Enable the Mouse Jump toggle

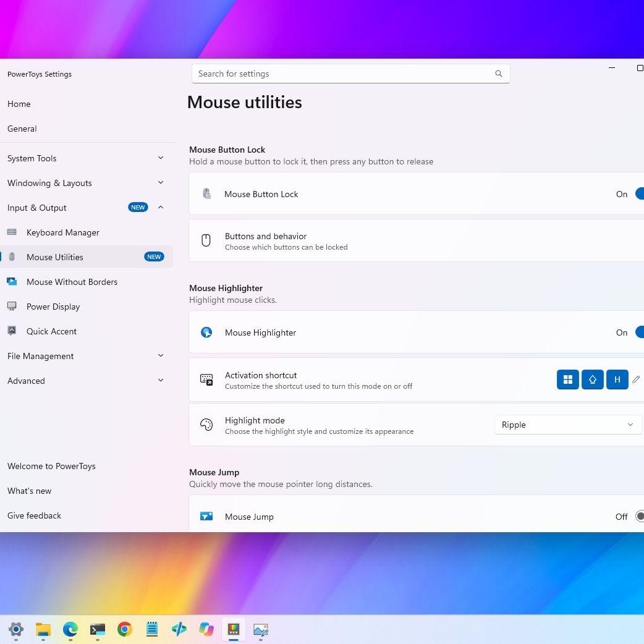pos(640,516)
